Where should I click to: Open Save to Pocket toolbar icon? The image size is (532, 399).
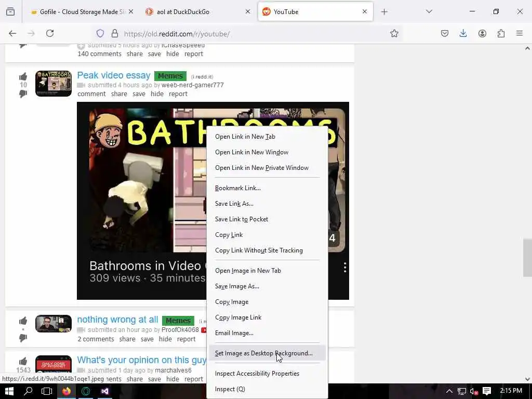pyautogui.click(x=445, y=33)
